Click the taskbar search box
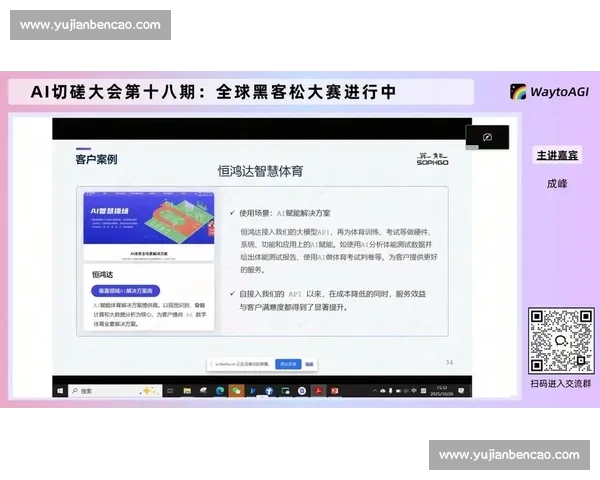The height and width of the screenshot is (480, 600). 115,391
